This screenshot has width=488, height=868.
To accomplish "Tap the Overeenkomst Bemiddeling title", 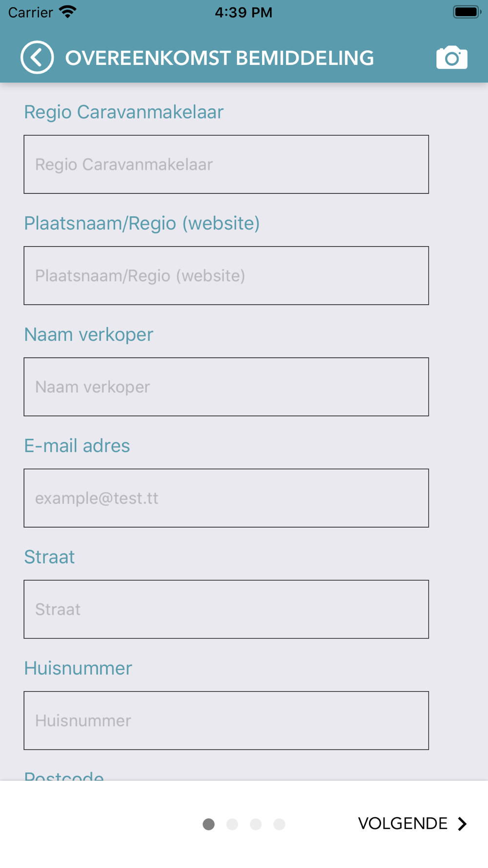I will pyautogui.click(x=220, y=58).
